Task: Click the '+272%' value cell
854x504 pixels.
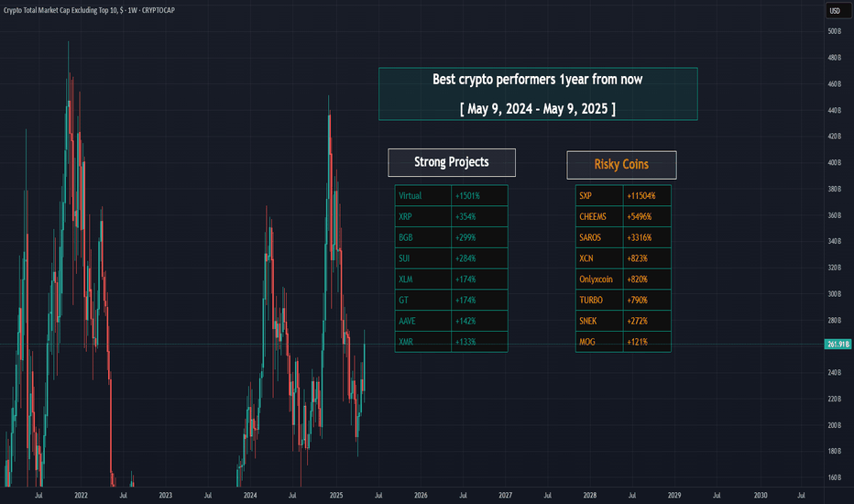Action: coord(647,321)
